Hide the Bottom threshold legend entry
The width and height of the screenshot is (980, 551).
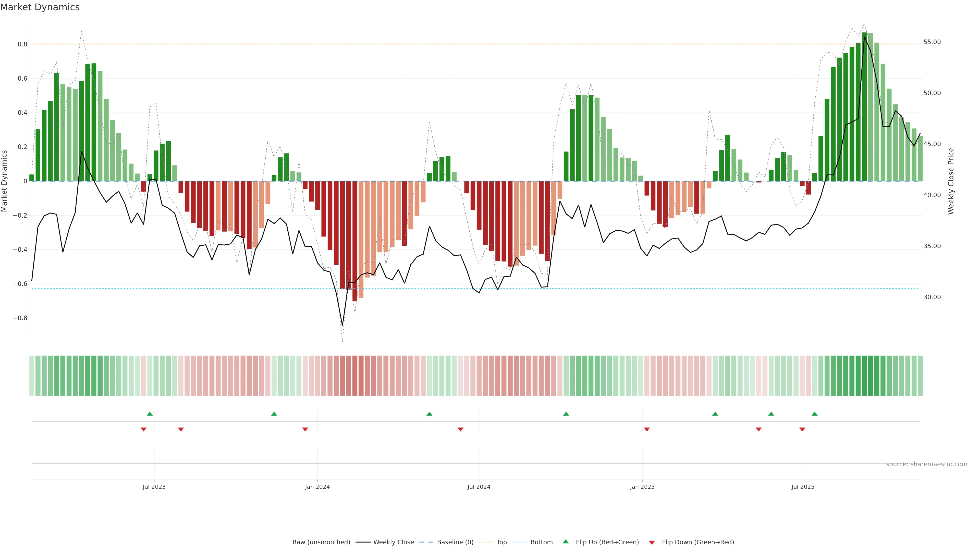pos(541,542)
